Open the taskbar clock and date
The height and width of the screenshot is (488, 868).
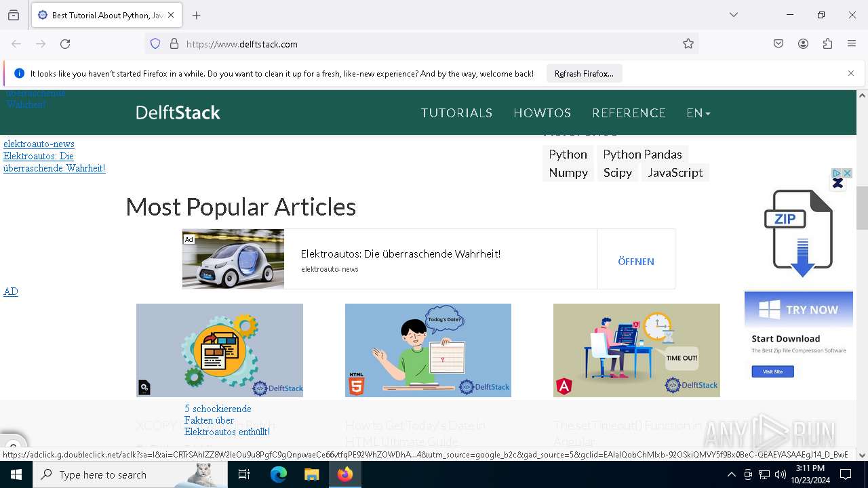(x=810, y=474)
